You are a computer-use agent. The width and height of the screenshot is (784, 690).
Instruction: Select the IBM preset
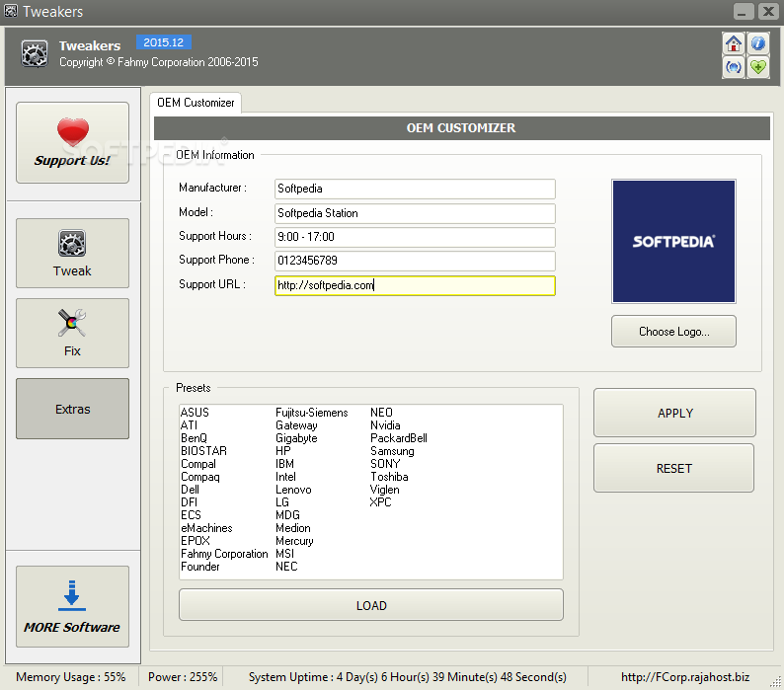tap(284, 464)
